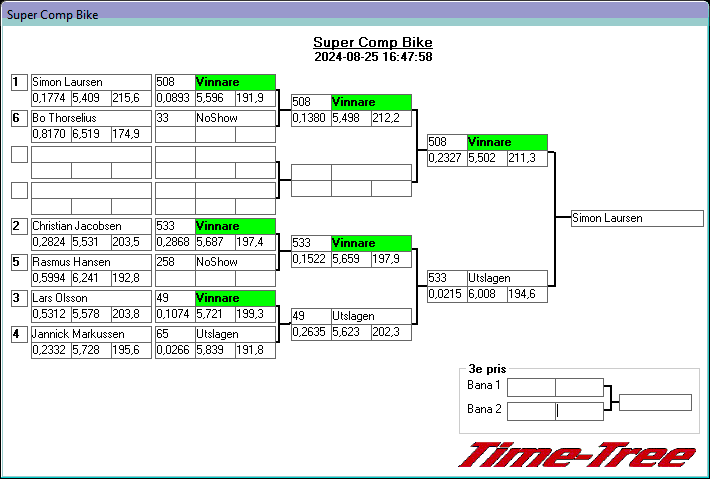The height and width of the screenshot is (479, 710).
Task: Click final Vinnare cell above 0,2327
Action: click(507, 142)
